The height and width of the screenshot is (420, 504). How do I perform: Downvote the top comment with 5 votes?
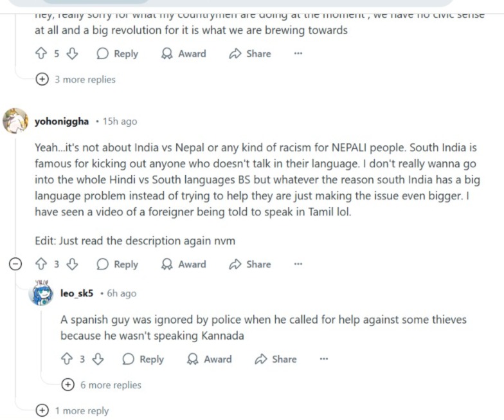click(x=73, y=54)
